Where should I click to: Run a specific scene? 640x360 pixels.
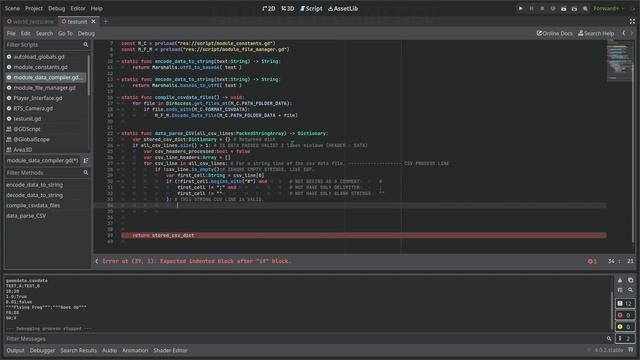574,9
